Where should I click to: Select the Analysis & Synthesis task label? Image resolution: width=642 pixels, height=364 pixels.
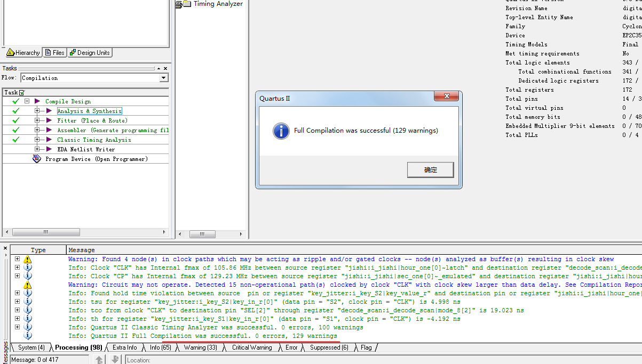click(x=89, y=111)
